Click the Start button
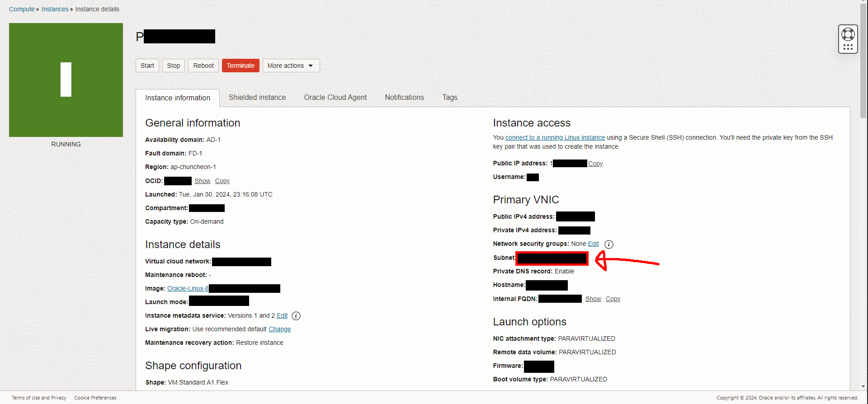Screen dimensions: 868x404 (x=147, y=66)
